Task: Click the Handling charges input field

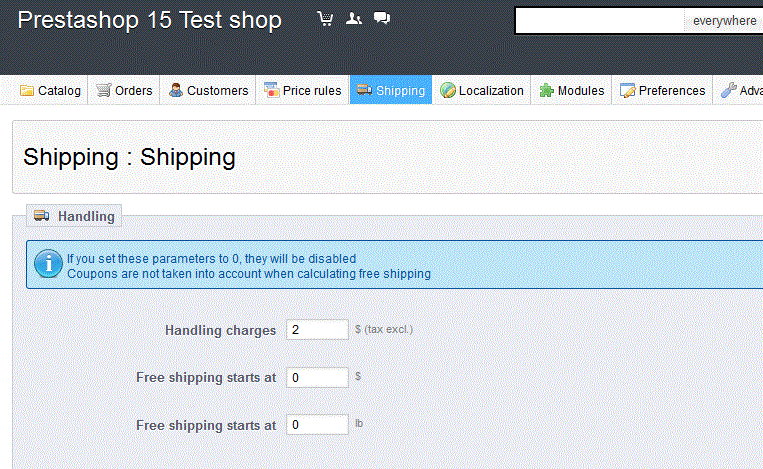Action: (x=317, y=329)
